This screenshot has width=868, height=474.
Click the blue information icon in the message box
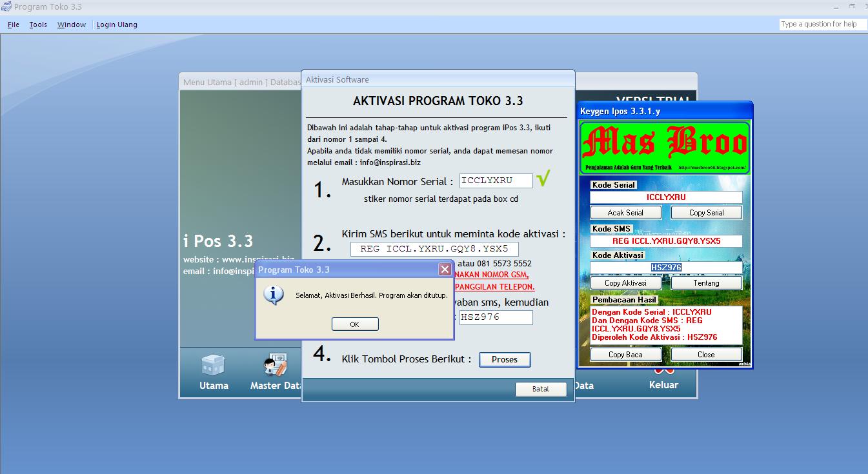(274, 295)
